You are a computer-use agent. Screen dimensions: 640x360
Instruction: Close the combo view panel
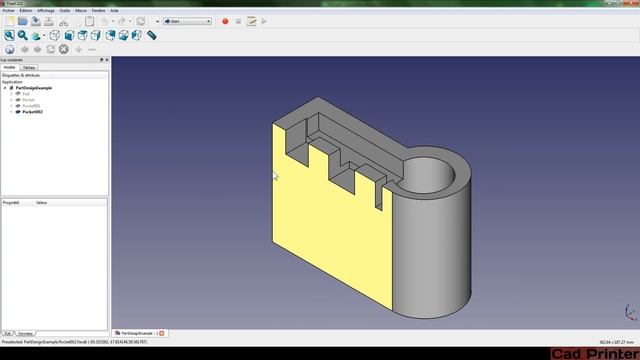(x=107, y=60)
